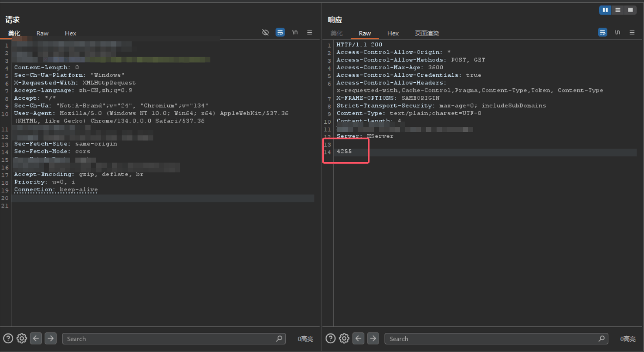Select side-by-side layout icon
Image resolution: width=644 pixels, height=352 pixels.
pos(605,10)
